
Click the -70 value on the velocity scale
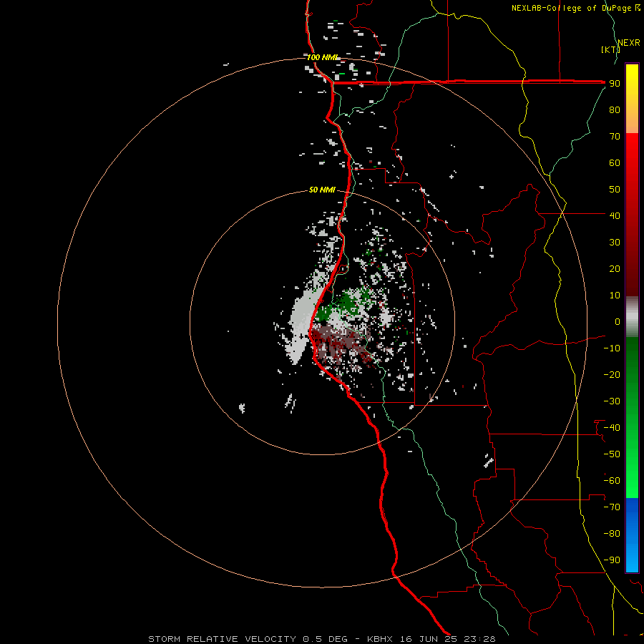point(612,507)
